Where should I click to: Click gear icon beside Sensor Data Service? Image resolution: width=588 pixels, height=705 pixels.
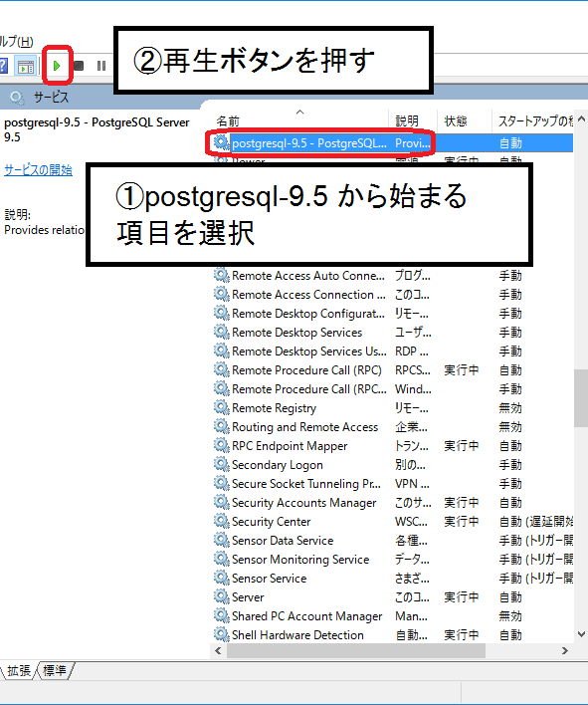pos(221,539)
